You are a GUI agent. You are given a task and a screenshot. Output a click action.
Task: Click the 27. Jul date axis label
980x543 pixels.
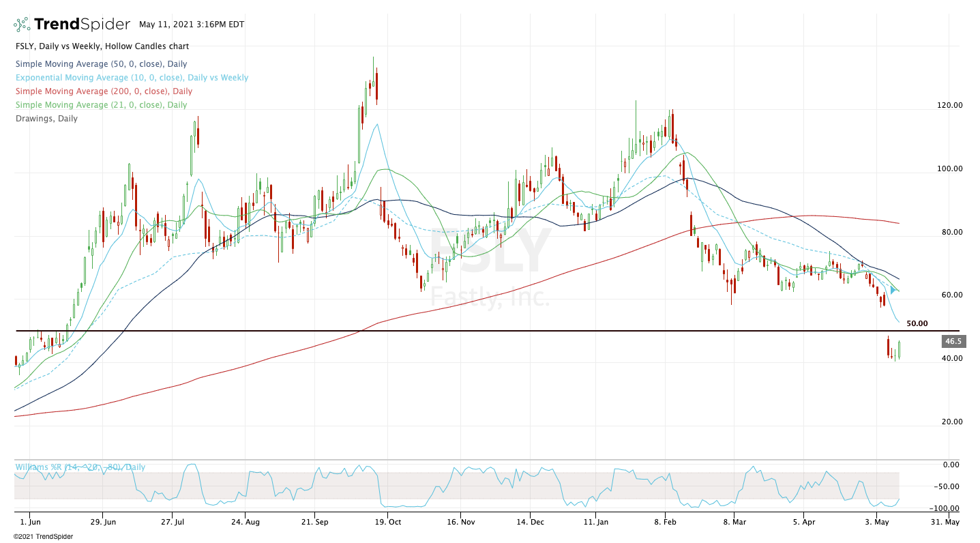point(173,522)
